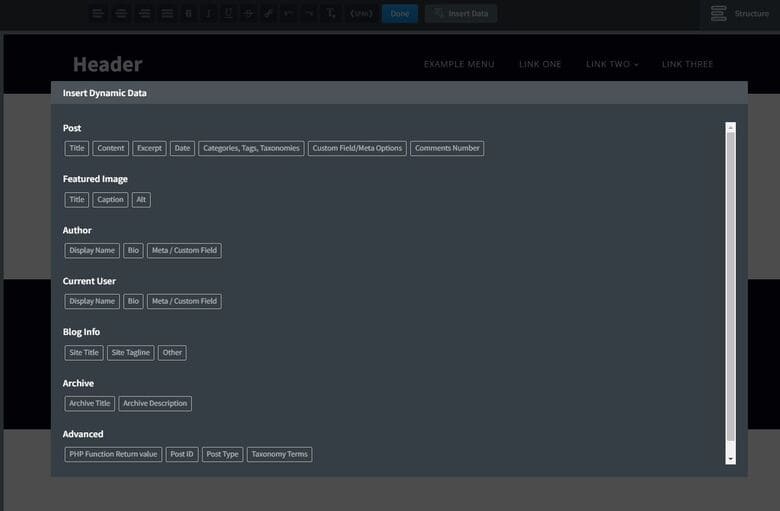Click the Header site title
Image resolution: width=780 pixels, height=511 pixels.
click(107, 65)
